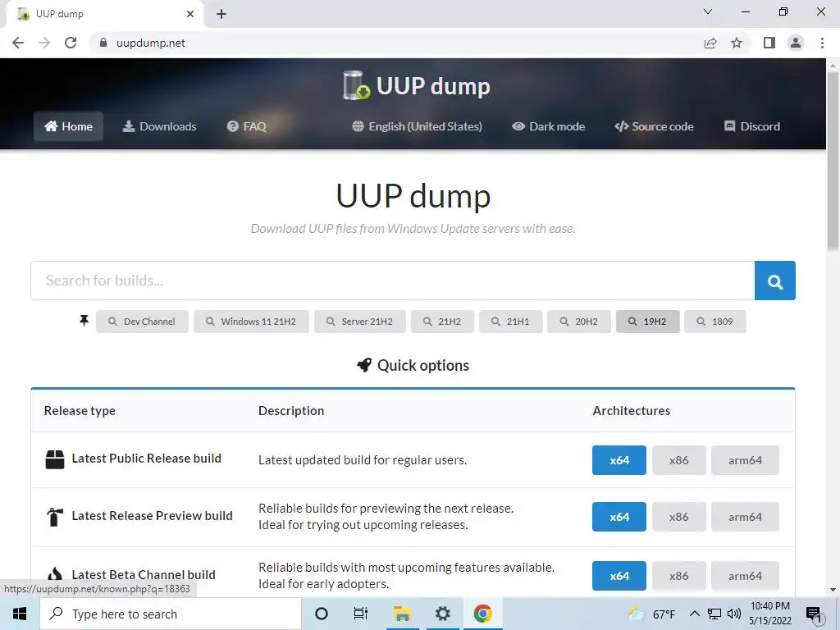Click the Architectures column header

[x=631, y=411]
